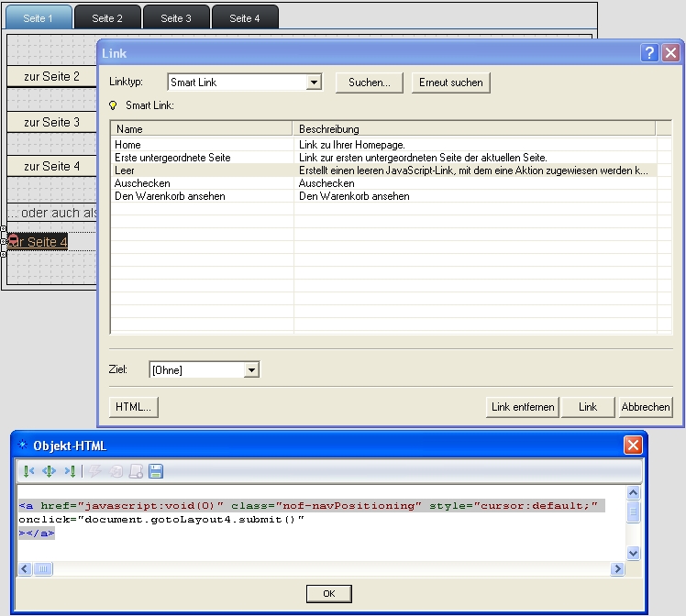The height and width of the screenshot is (616, 686).
Task: Expand the Ziel dropdown showing [Ohne]
Action: click(x=251, y=370)
